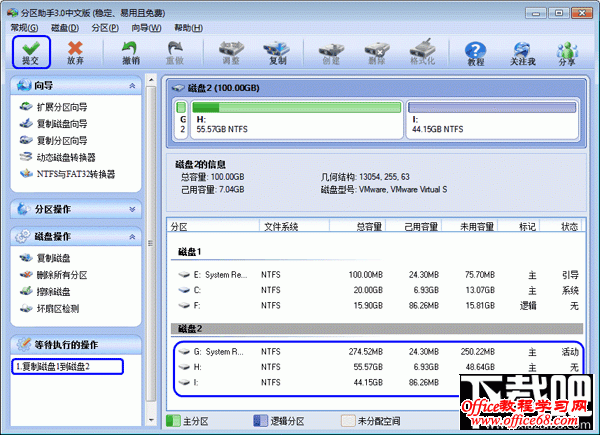Image resolution: width=600 pixels, height=435 pixels.
Task: Select the G: System R... partition row
Action: point(377,351)
